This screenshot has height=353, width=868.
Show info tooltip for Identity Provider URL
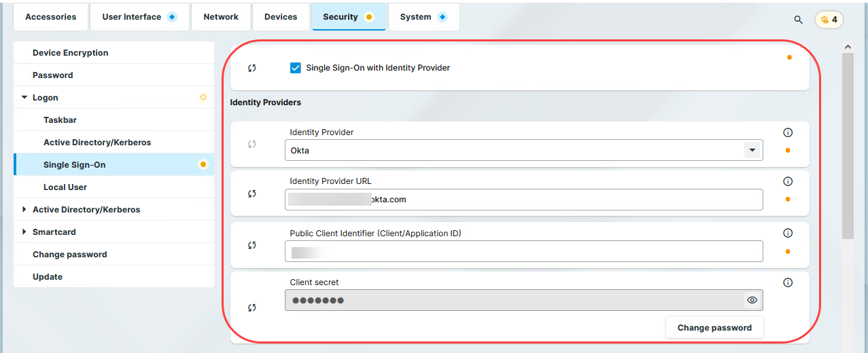[x=788, y=181]
